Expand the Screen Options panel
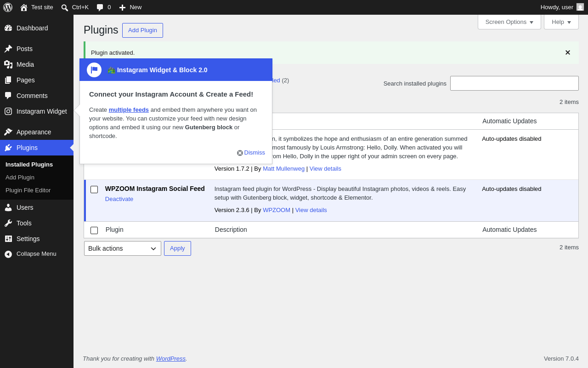Viewport: 588px width, 368px height. tap(509, 22)
